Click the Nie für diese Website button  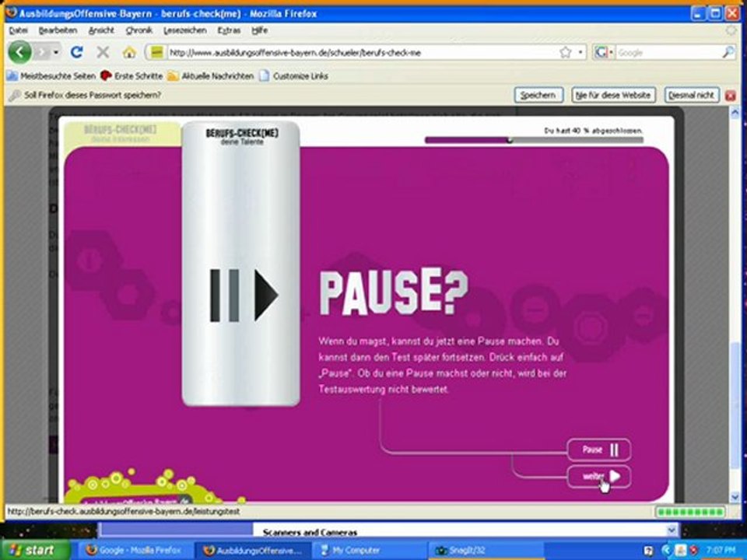tap(613, 95)
